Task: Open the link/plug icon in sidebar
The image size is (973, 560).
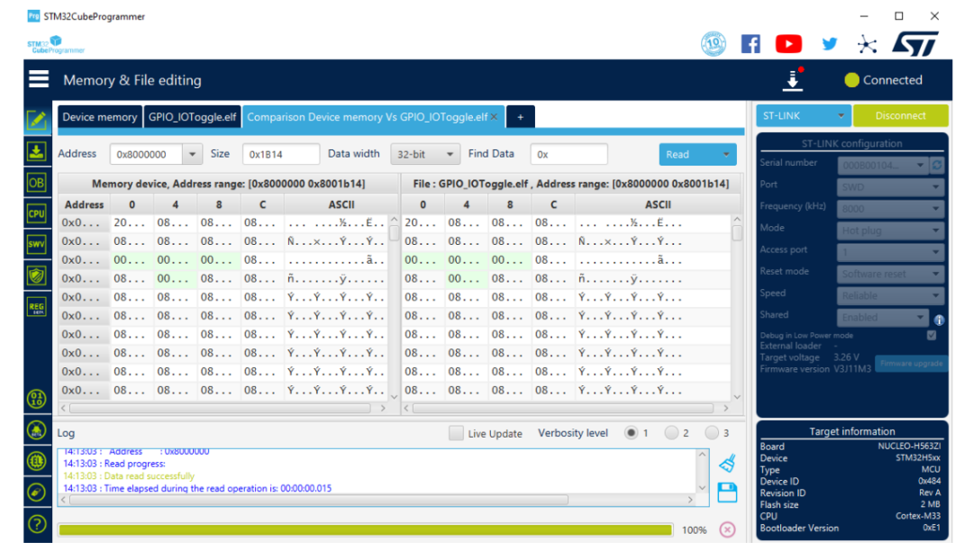Action: (37, 492)
